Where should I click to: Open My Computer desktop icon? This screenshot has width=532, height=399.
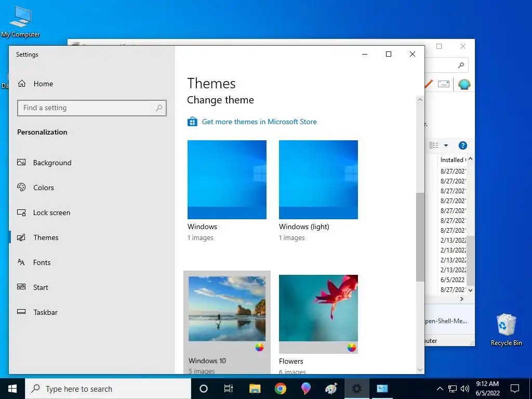(20, 22)
